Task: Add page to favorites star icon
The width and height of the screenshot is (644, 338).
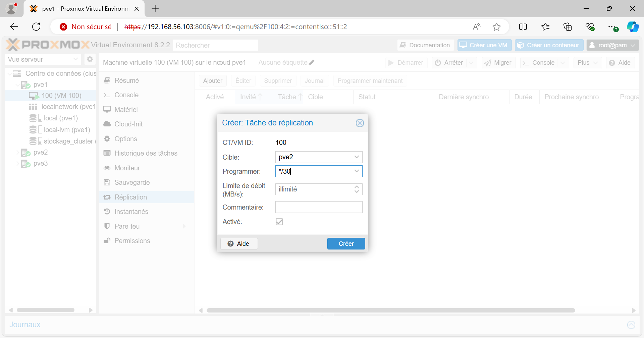Action: 496,27
